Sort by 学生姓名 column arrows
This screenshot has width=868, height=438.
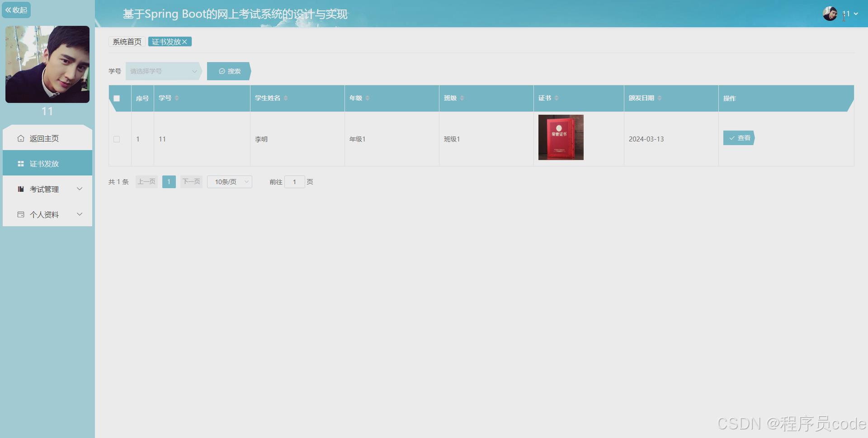[x=286, y=98]
